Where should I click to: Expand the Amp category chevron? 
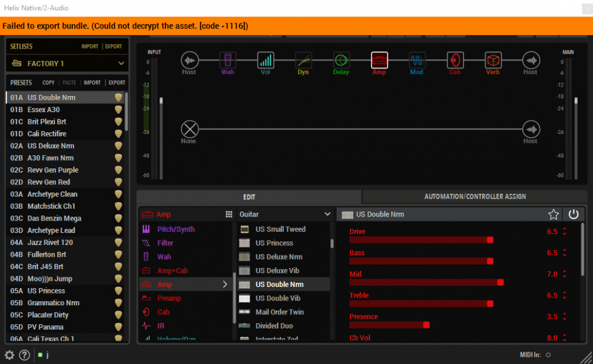pyautogui.click(x=225, y=284)
